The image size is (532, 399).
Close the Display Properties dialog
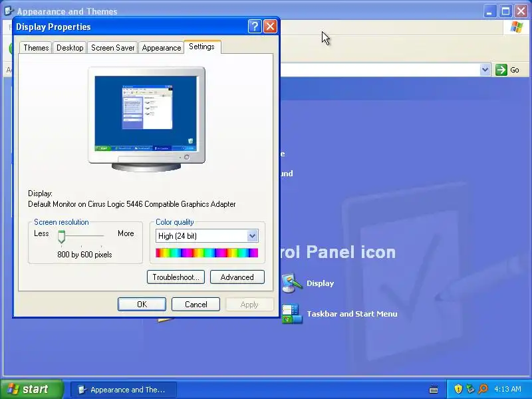(270, 27)
